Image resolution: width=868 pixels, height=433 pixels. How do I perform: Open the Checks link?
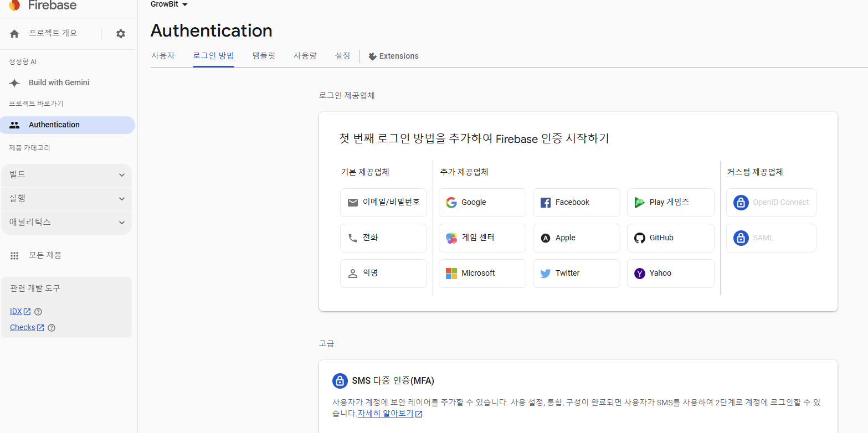27,328
